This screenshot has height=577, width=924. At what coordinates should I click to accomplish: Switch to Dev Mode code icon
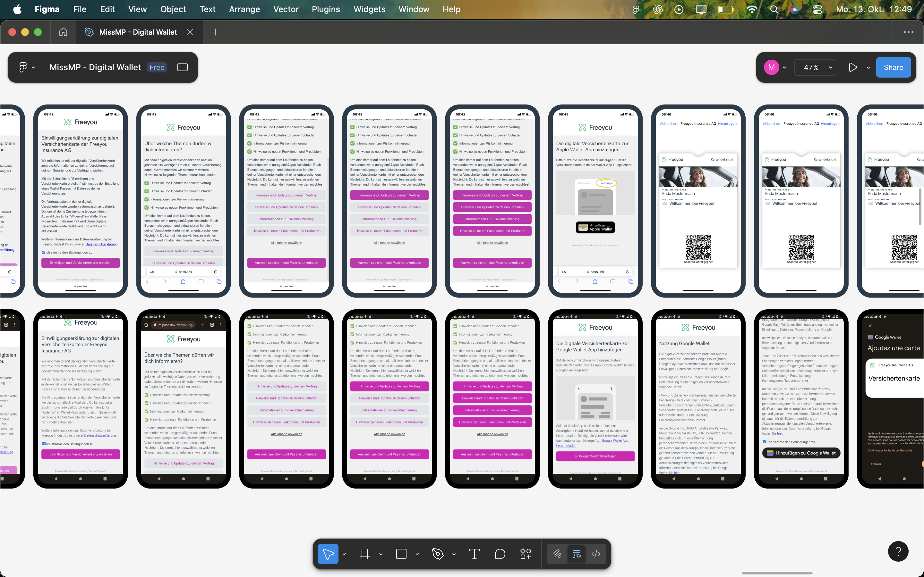pyautogui.click(x=596, y=554)
